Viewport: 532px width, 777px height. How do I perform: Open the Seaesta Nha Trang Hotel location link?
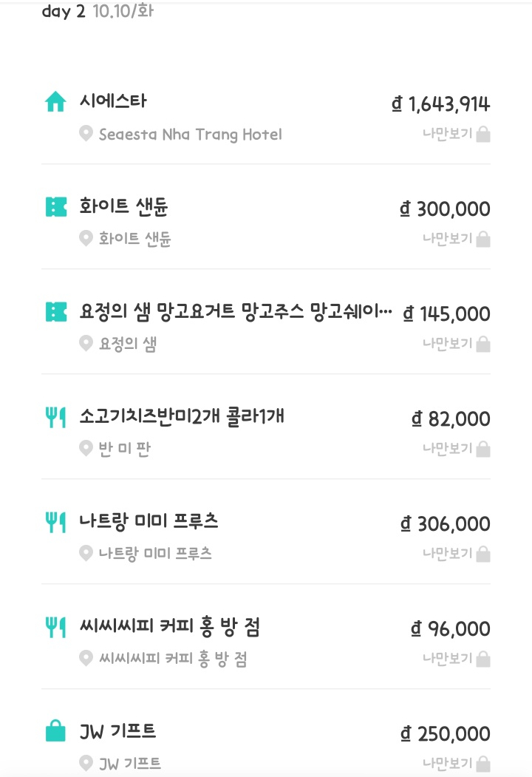(190, 135)
